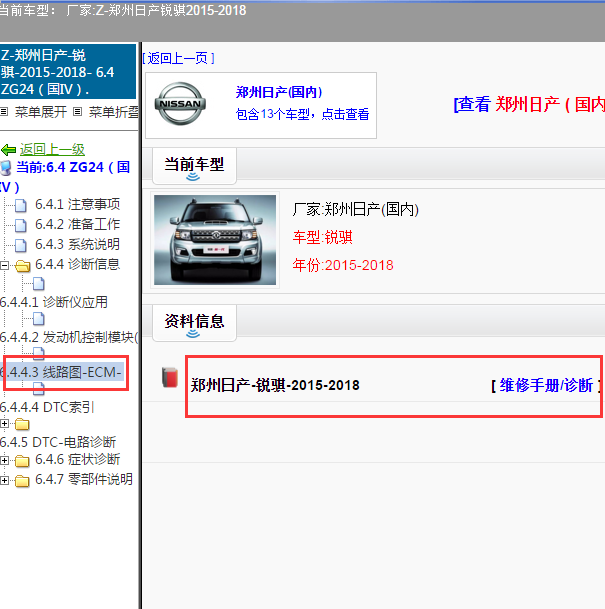Open the 郑州日产(国内) manufacturer link

(x=279, y=92)
